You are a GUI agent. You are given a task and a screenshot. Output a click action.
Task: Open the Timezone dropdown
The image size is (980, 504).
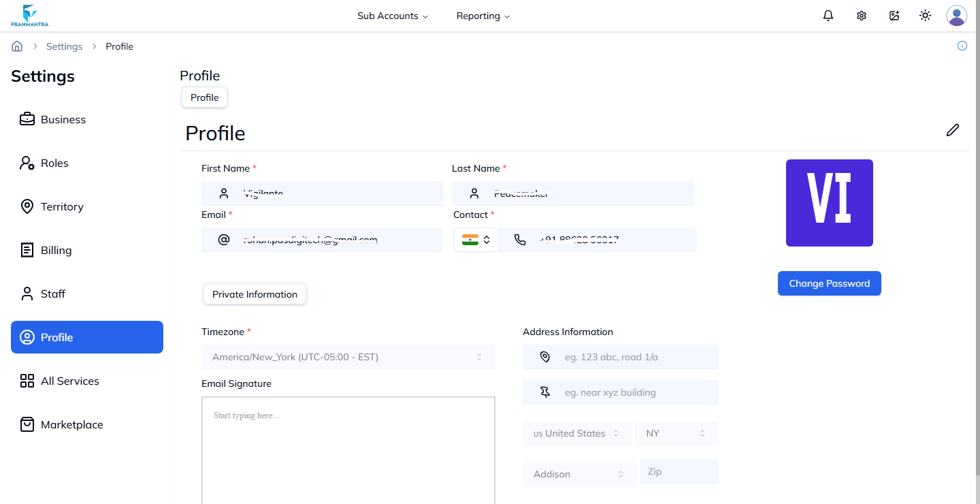[x=348, y=356]
